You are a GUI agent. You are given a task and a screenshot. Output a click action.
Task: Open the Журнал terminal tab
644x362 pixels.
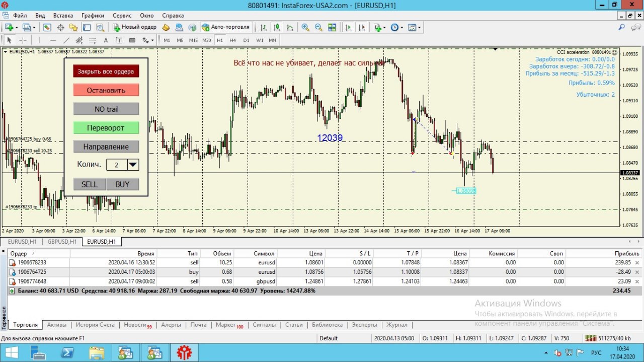pos(397,325)
